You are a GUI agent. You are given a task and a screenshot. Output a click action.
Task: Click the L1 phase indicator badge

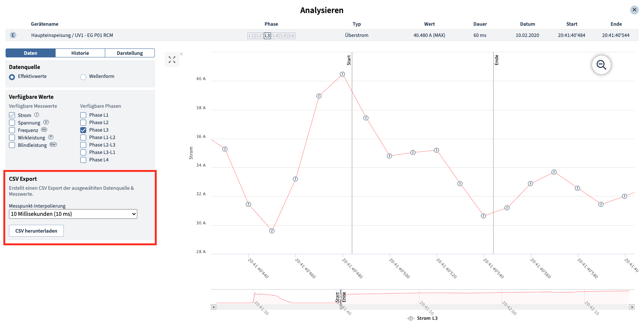[x=251, y=36]
